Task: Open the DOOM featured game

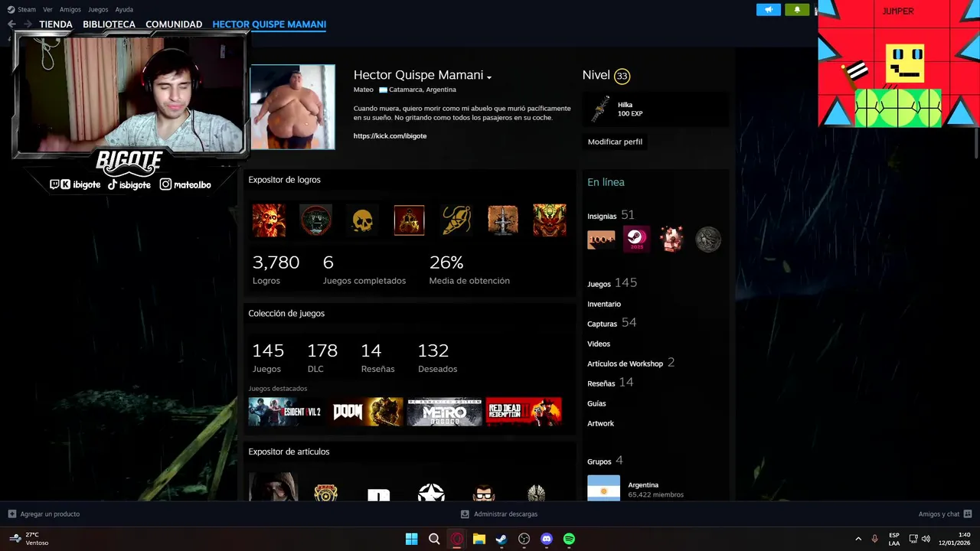Action: coord(367,412)
